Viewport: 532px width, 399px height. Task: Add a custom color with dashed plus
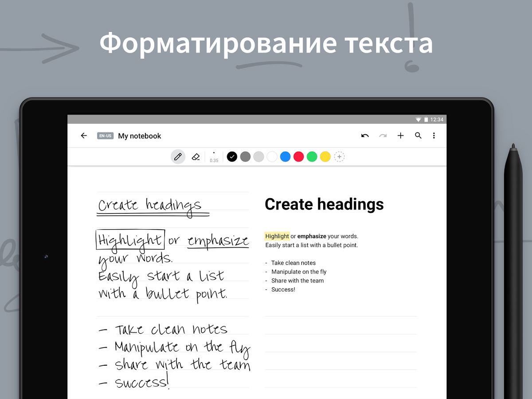(339, 156)
